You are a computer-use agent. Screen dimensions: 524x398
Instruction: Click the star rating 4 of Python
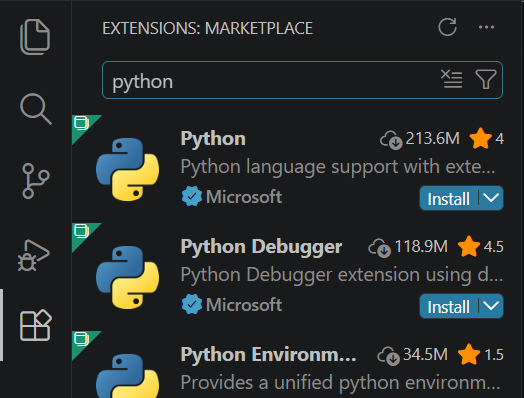(x=486, y=138)
